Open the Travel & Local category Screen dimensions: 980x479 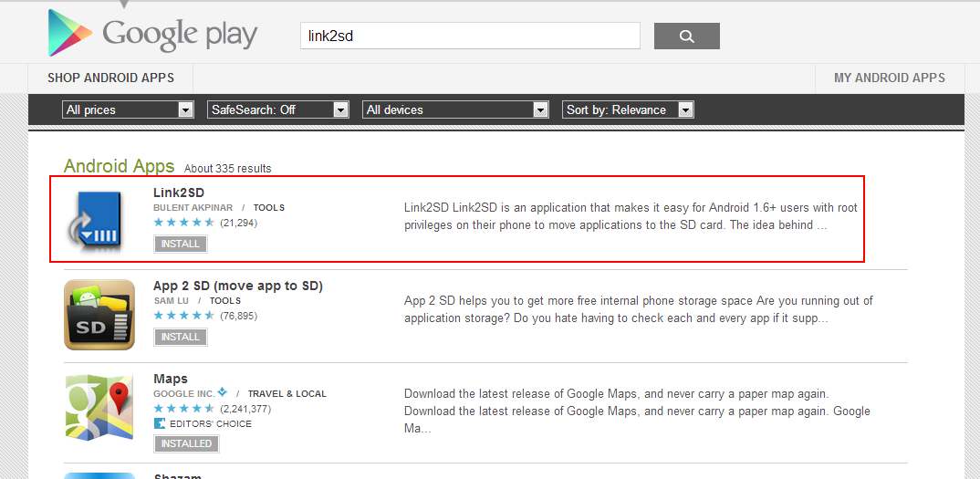287,394
